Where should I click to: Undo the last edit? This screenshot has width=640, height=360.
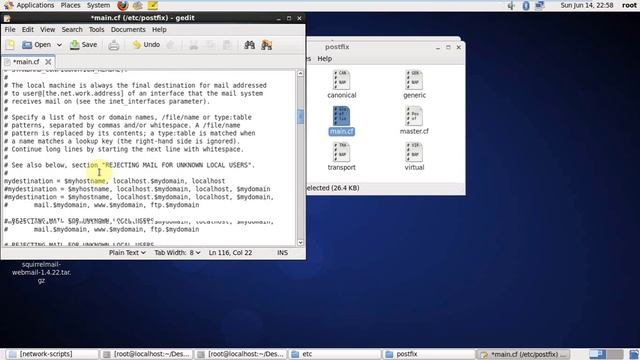tap(146, 45)
